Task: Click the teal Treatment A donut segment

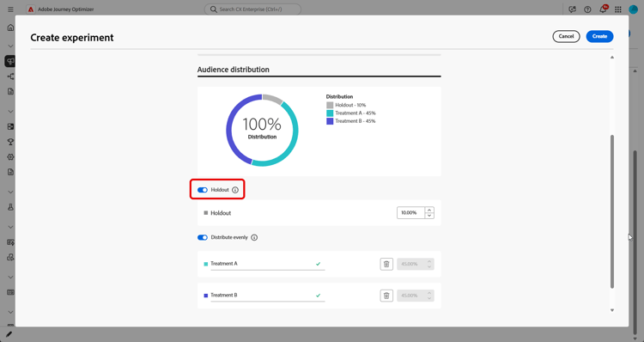Action: [294, 136]
